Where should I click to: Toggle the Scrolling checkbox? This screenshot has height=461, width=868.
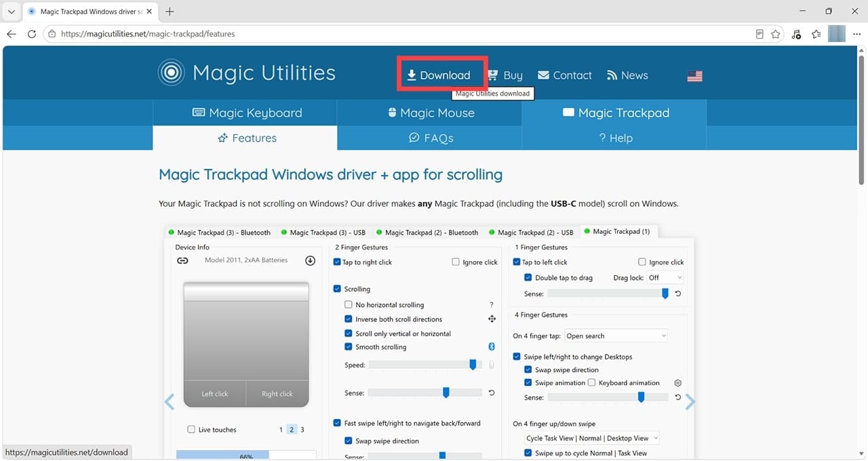click(x=337, y=289)
